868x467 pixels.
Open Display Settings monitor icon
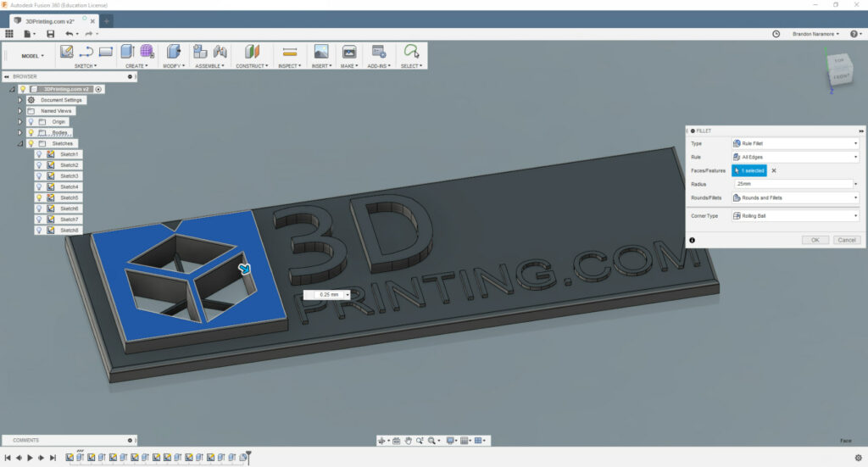click(x=452, y=441)
